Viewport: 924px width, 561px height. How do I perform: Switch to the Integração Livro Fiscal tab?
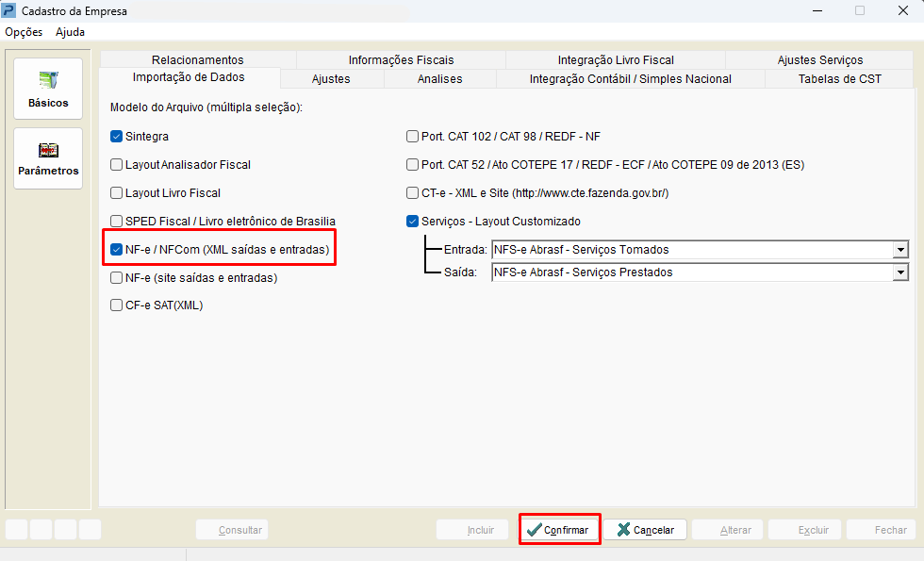pyautogui.click(x=616, y=59)
